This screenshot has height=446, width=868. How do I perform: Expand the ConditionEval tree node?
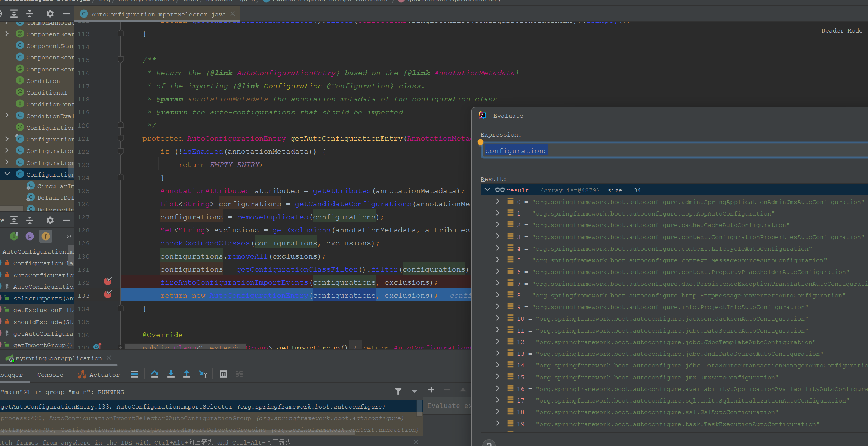(7, 116)
